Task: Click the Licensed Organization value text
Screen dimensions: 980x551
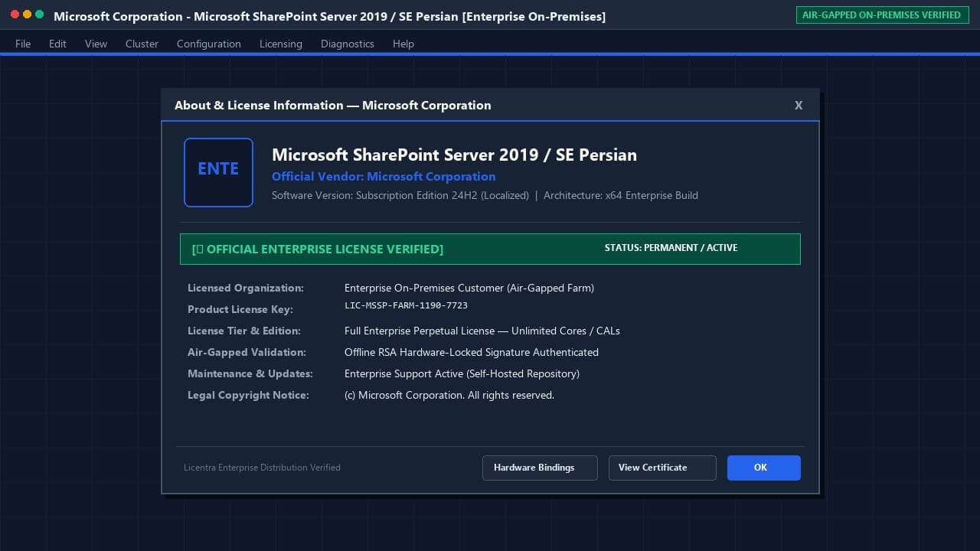Action: click(469, 288)
